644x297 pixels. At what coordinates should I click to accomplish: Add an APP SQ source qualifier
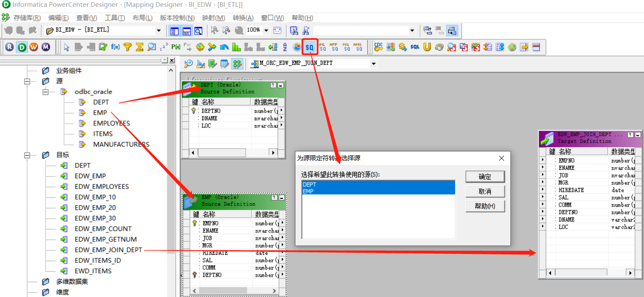(334, 47)
